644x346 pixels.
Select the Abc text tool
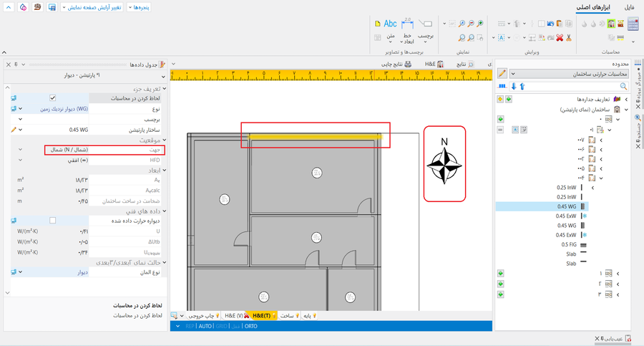390,24
